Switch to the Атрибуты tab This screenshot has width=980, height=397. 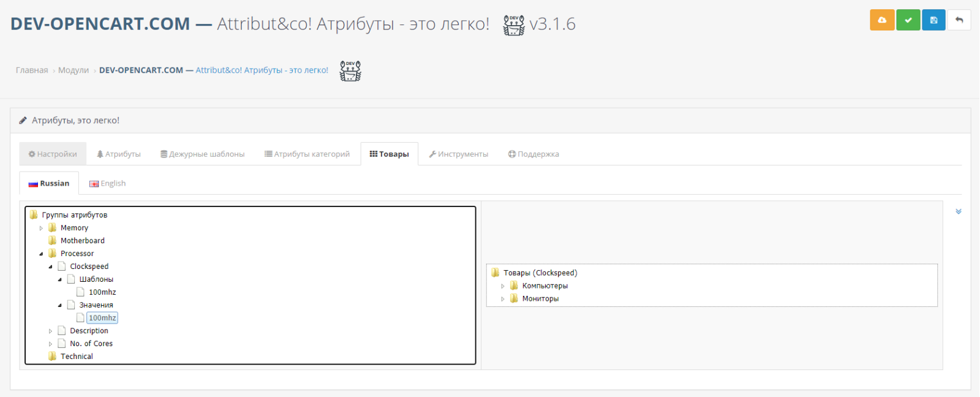(x=119, y=154)
